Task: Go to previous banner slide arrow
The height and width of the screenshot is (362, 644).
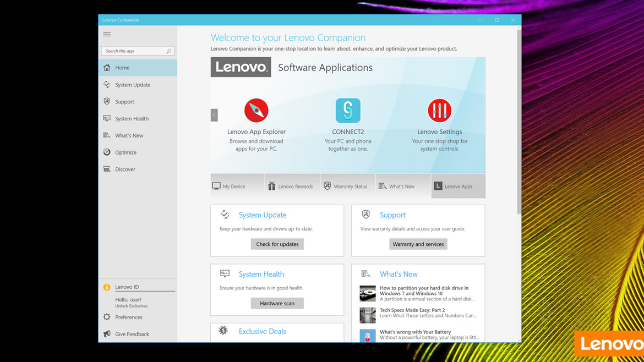Action: (x=214, y=116)
